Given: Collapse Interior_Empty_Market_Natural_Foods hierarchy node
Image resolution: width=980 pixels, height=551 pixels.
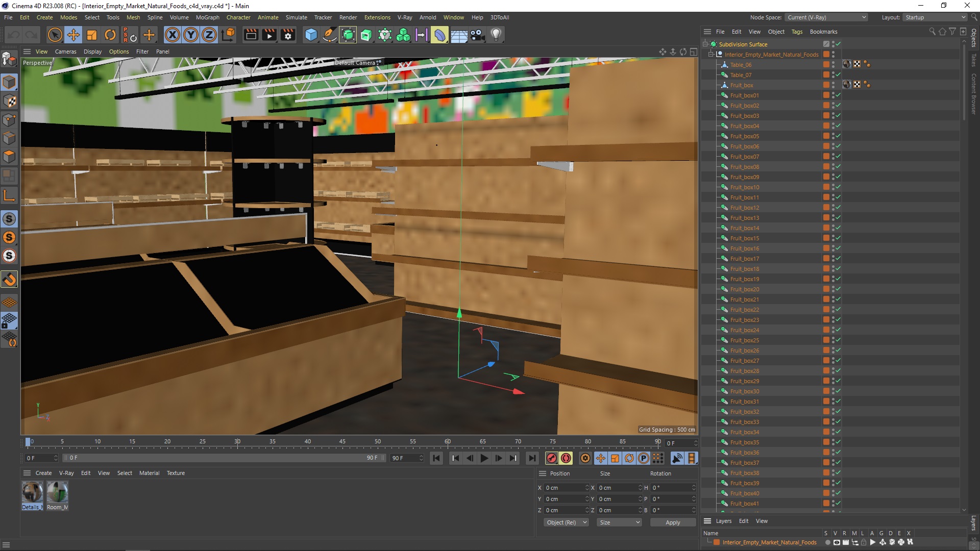Looking at the screenshot, I should [711, 55].
